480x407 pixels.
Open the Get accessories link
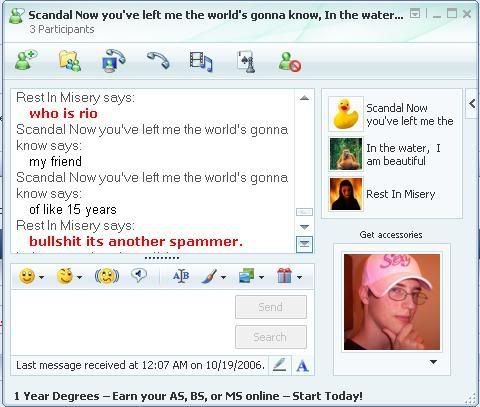pyautogui.click(x=391, y=235)
